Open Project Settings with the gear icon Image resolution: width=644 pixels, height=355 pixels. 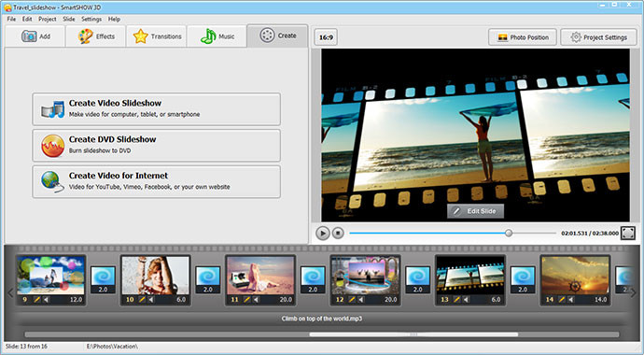pyautogui.click(x=598, y=37)
